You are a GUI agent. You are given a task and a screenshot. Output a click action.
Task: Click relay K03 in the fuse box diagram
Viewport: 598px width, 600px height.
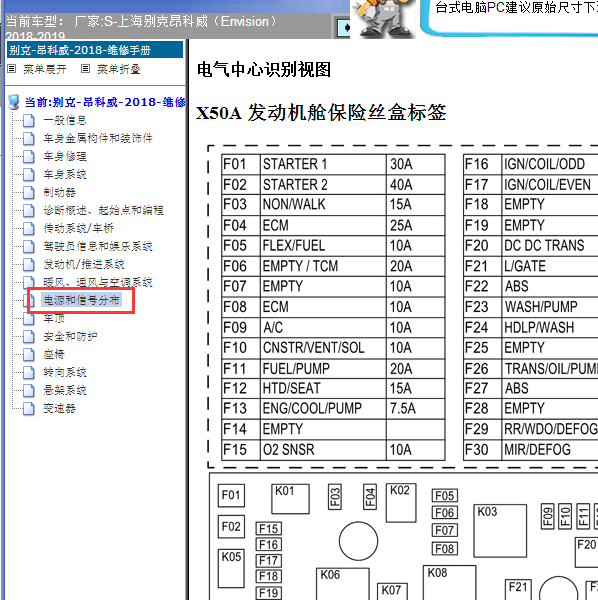pos(500,531)
